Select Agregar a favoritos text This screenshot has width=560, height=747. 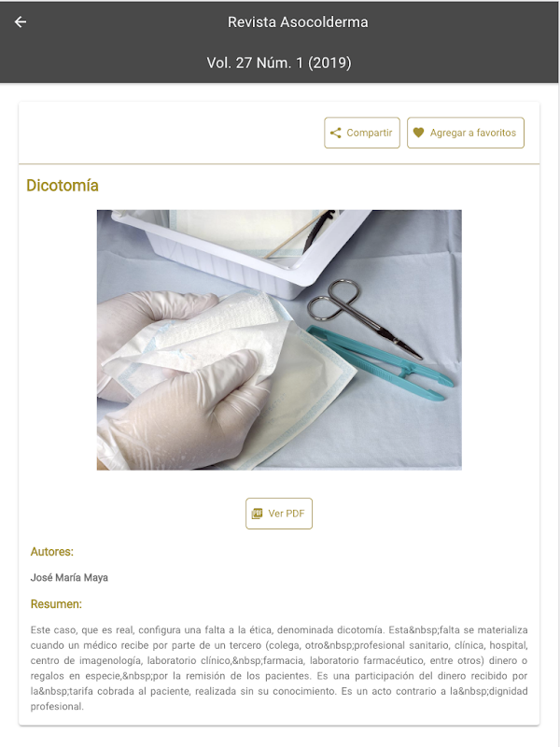pos(473,133)
